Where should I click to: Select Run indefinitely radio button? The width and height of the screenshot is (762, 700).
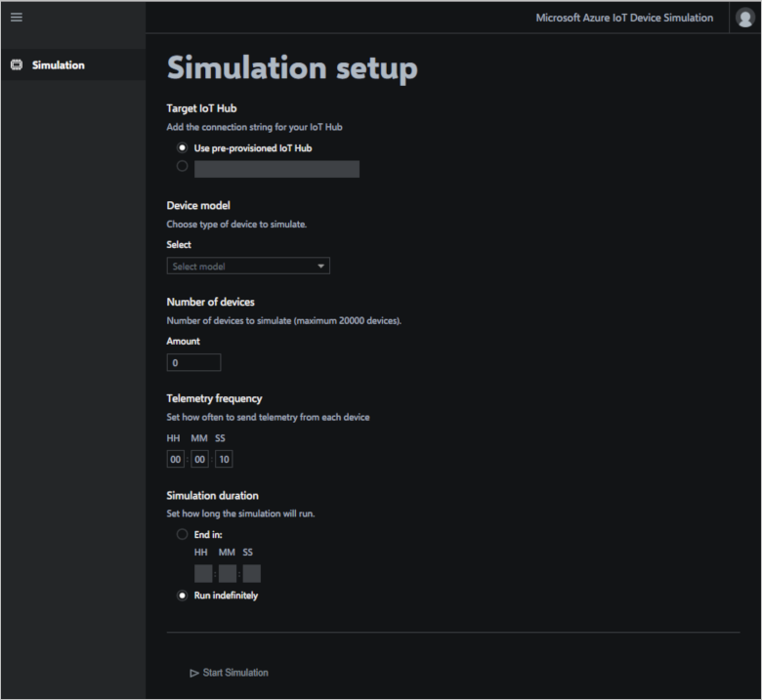click(x=183, y=596)
